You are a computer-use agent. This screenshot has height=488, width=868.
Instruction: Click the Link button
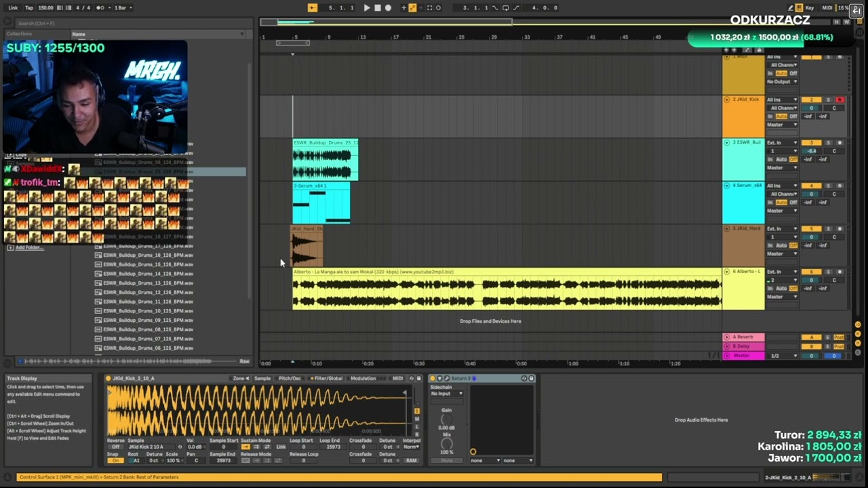13,8
